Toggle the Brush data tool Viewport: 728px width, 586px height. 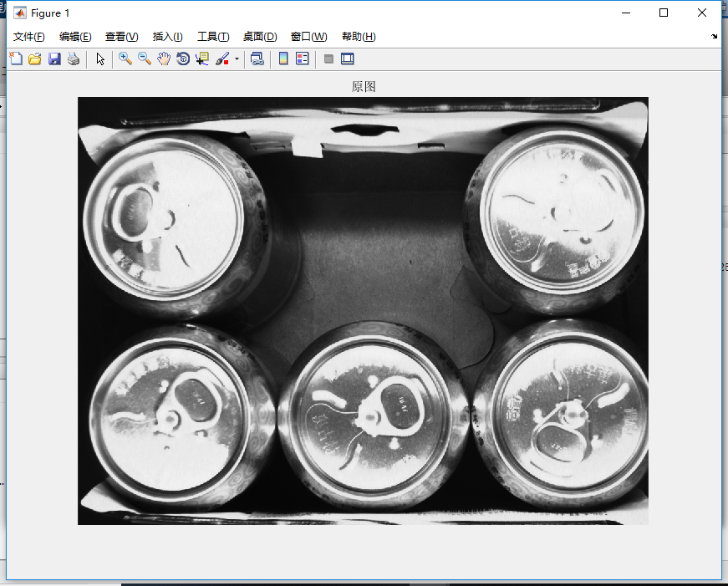tap(222, 59)
